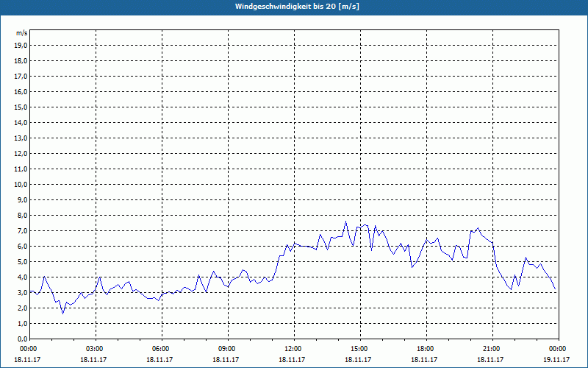Select the 14,0 y-axis label
The image size is (588, 368).
click(x=21, y=122)
